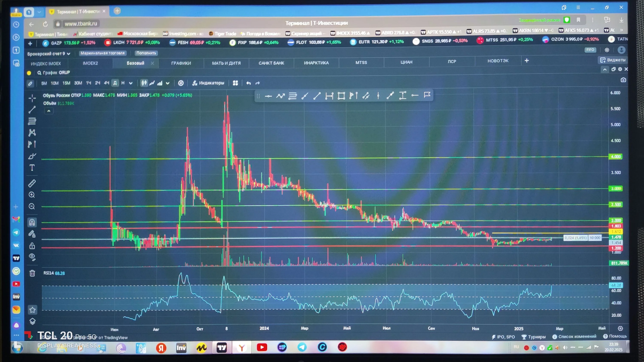Toggle magnet mode for drawings
Image resolution: width=644 pixels, height=362 pixels.
click(x=32, y=222)
